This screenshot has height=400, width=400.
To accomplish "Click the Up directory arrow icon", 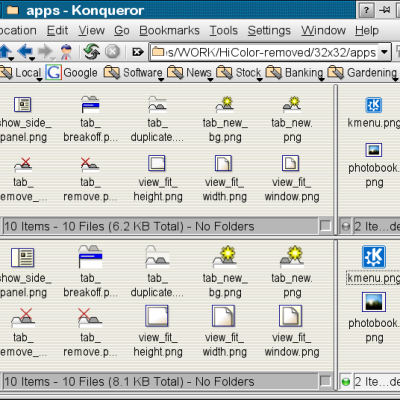I will [x=4, y=51].
